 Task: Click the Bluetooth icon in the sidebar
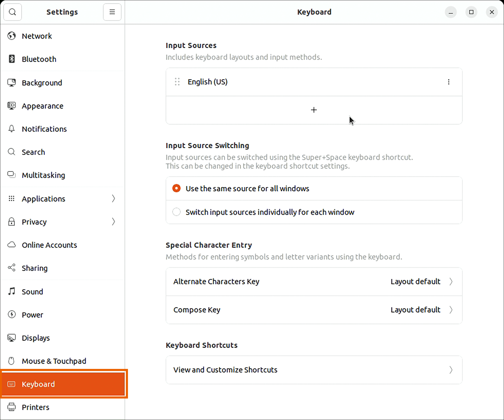(12, 59)
